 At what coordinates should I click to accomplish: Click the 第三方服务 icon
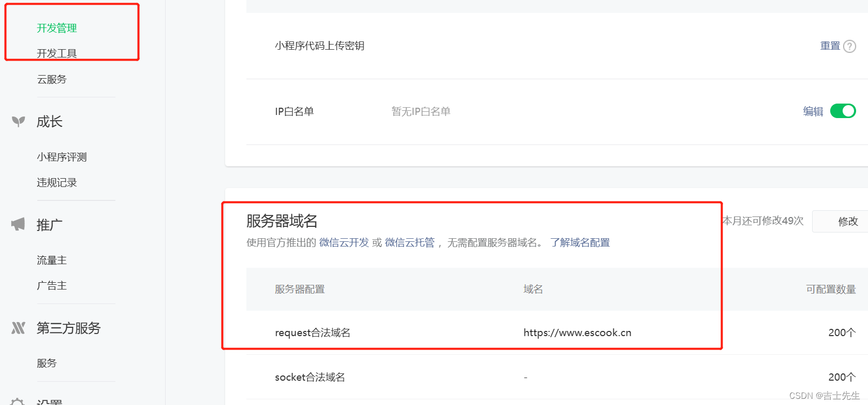[18, 328]
